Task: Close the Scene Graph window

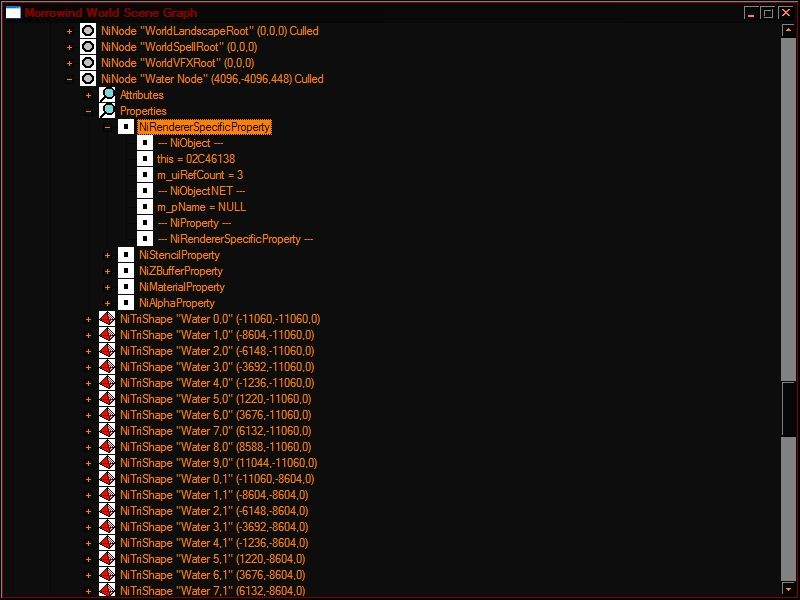Action: tap(786, 13)
